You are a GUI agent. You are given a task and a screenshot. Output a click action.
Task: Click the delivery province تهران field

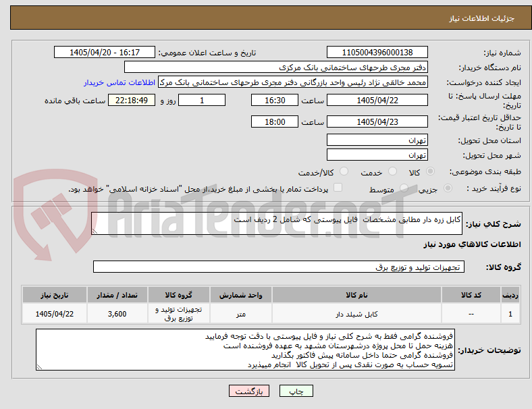377,140
